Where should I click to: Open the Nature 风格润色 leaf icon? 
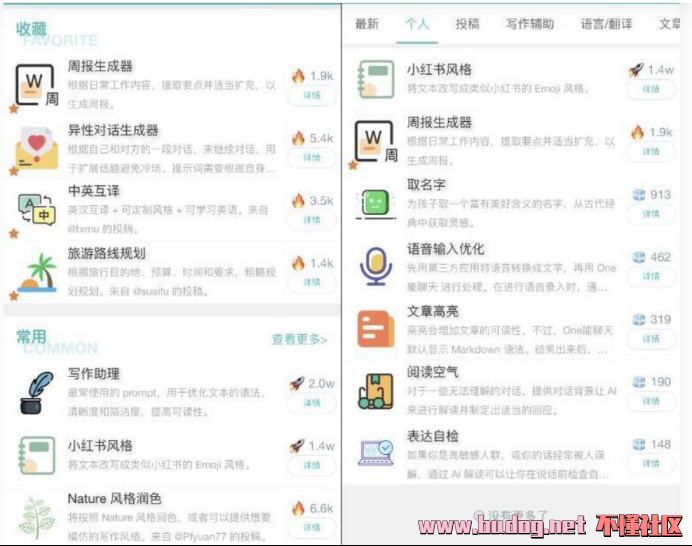pyautogui.click(x=37, y=518)
